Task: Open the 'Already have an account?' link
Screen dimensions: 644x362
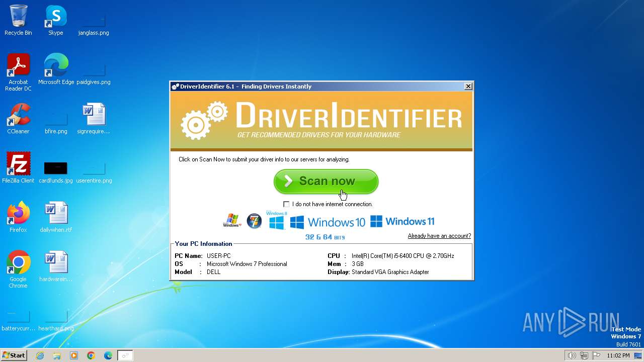Action: (x=439, y=236)
